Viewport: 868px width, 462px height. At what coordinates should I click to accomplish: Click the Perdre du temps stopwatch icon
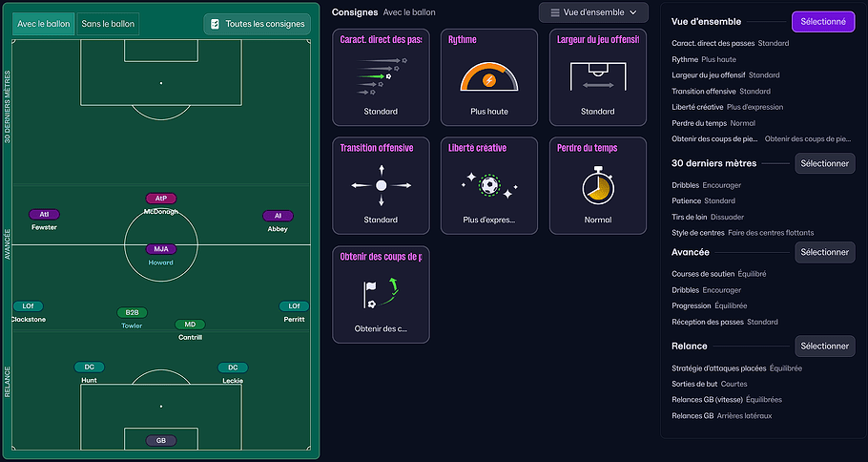click(x=597, y=185)
